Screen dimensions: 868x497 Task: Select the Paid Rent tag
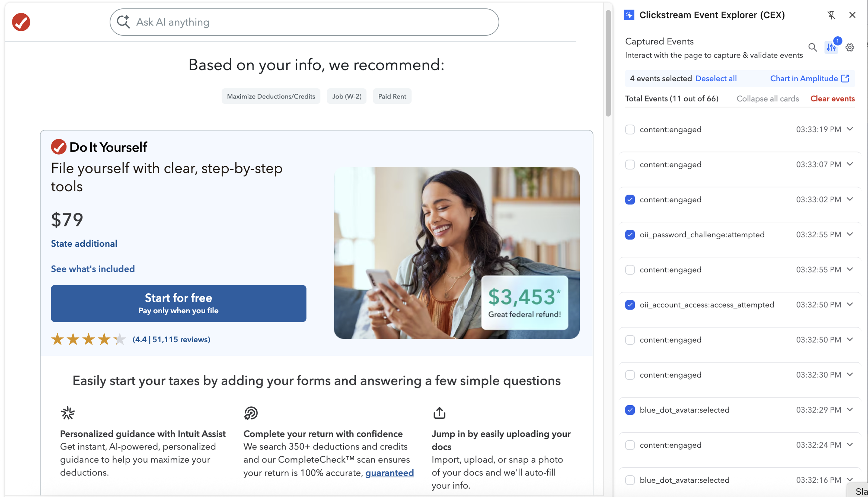[x=392, y=96]
